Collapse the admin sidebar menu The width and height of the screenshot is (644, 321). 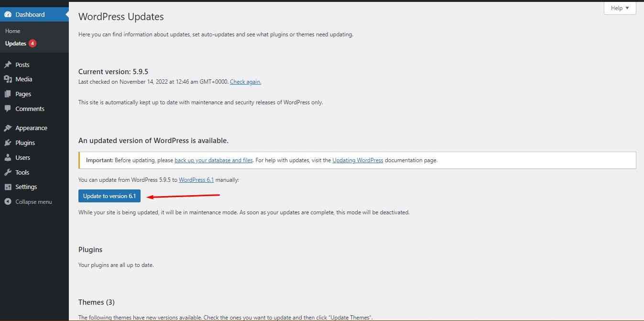click(34, 201)
